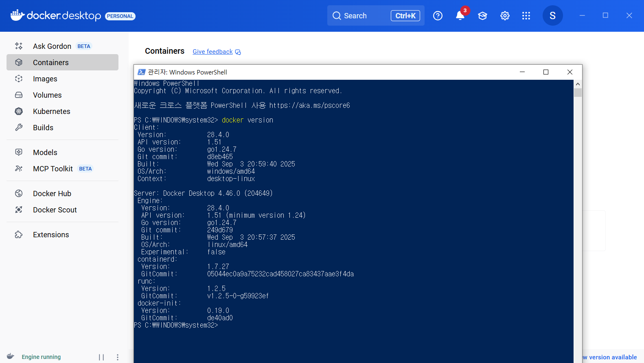Click the Containers cube icon

[19, 62]
